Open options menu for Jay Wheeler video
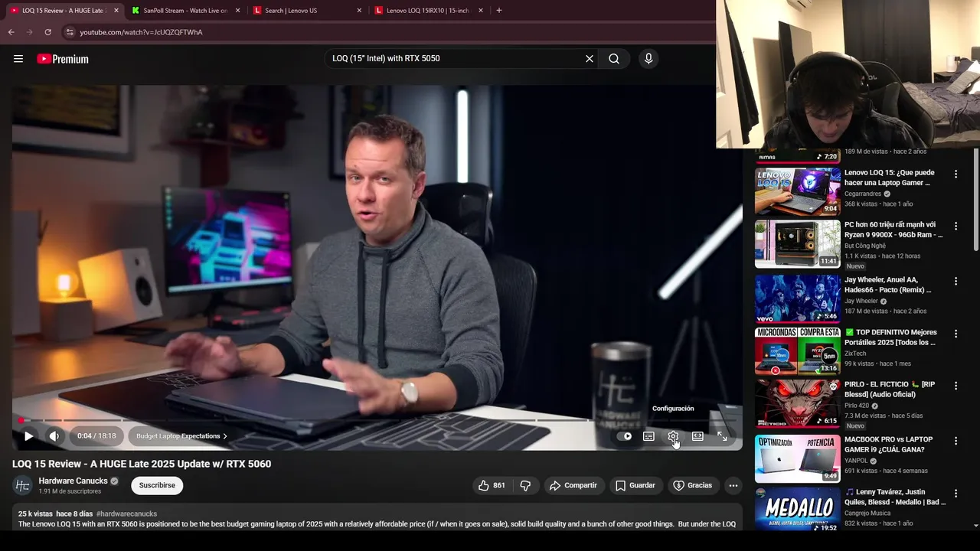 pyautogui.click(x=955, y=282)
